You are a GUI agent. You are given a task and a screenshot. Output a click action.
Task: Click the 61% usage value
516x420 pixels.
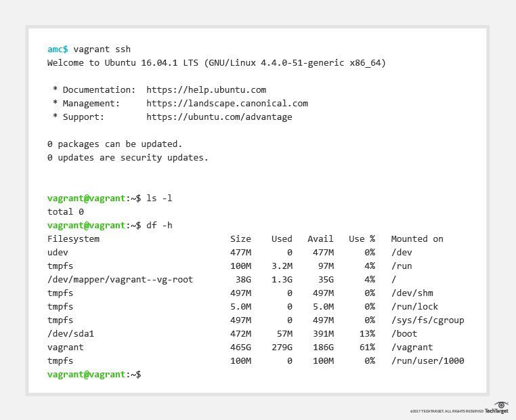point(366,347)
